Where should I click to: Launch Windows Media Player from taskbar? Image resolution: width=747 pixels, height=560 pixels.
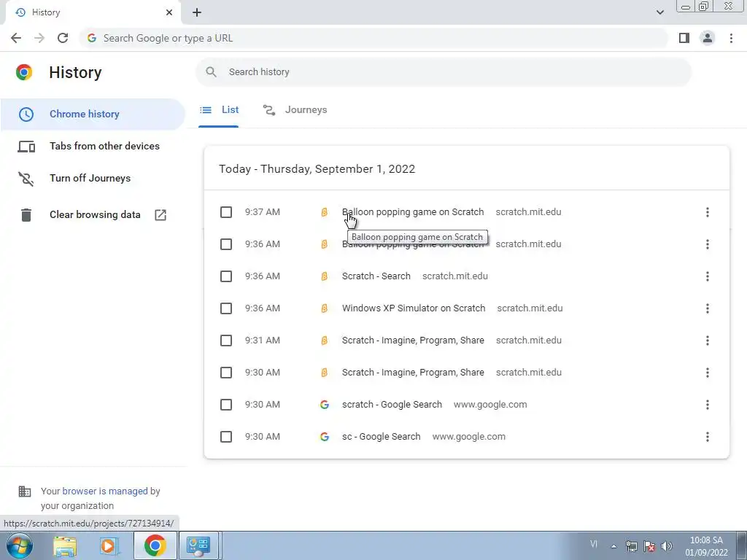108,545
